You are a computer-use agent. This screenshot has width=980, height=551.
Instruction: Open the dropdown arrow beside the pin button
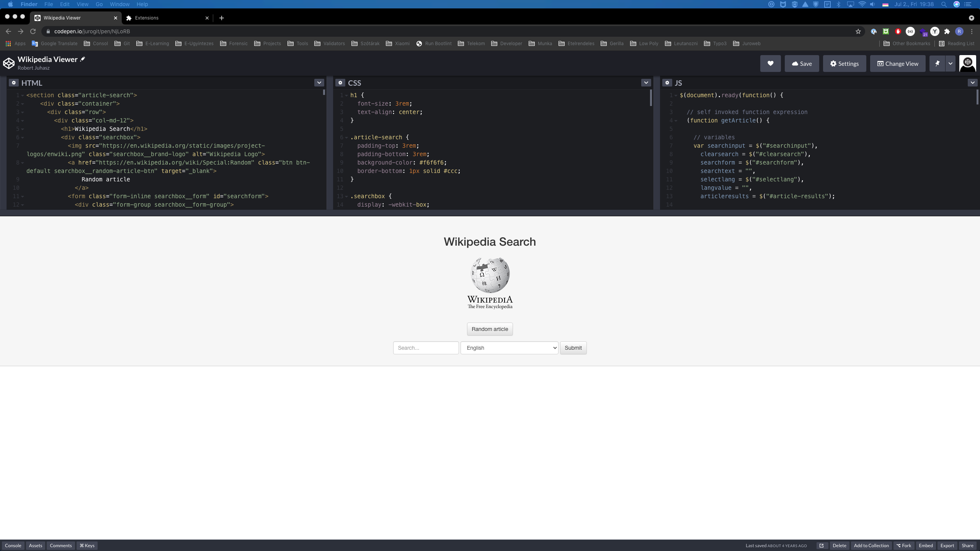point(951,64)
